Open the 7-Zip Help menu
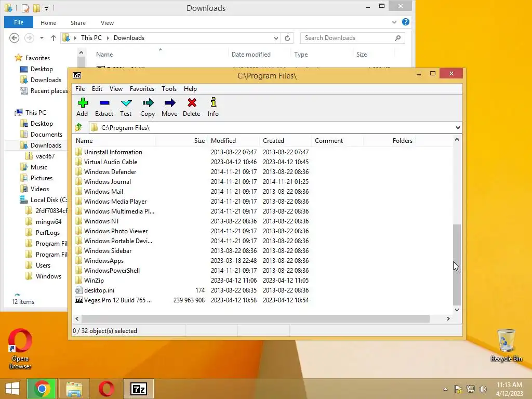532x399 pixels. coord(190,88)
